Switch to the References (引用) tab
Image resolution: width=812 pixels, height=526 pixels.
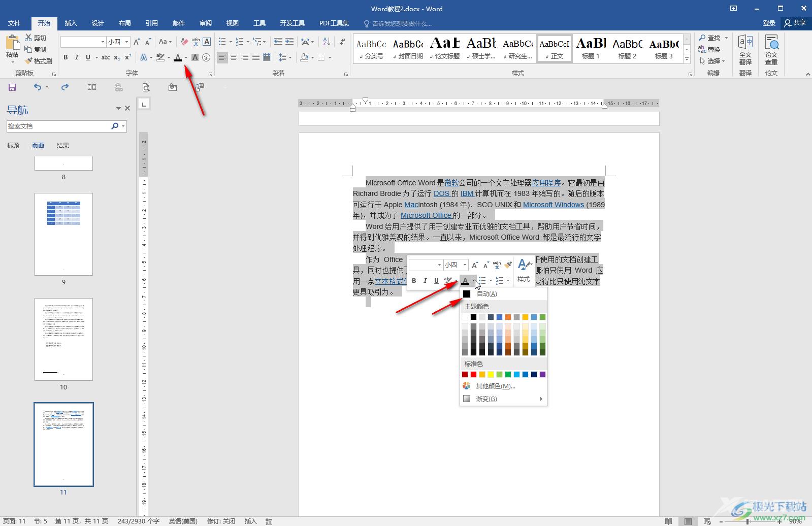tap(152, 23)
